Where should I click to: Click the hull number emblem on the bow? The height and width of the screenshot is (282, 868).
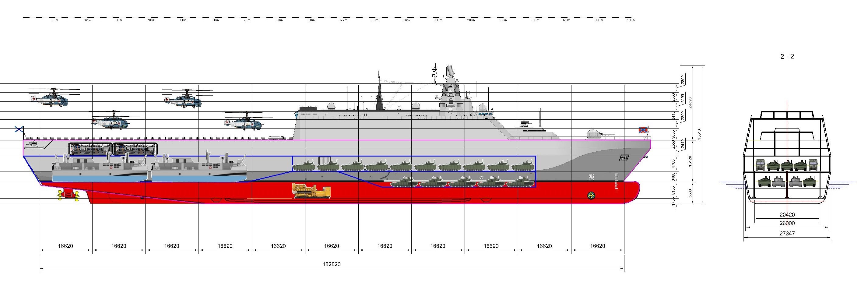click(624, 157)
